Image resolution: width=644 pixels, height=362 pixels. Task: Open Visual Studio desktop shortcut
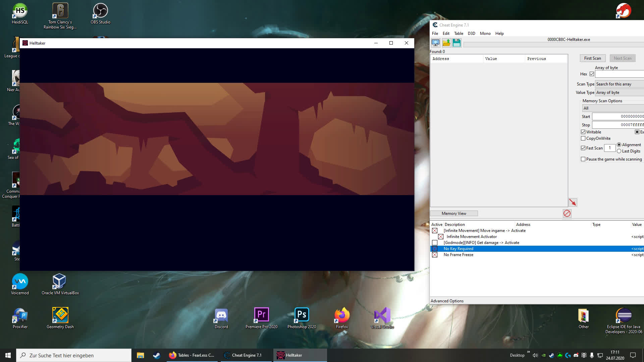pos(382,318)
